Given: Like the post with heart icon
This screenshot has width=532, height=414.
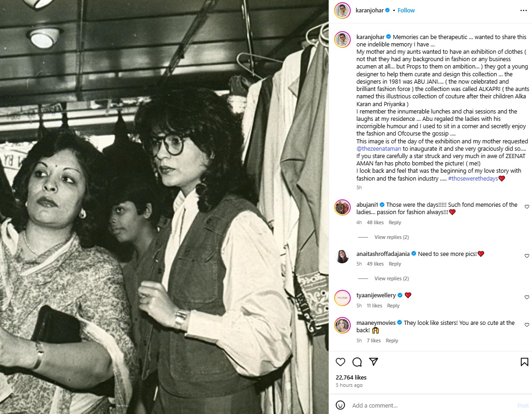Looking at the screenshot, I should 340,362.
